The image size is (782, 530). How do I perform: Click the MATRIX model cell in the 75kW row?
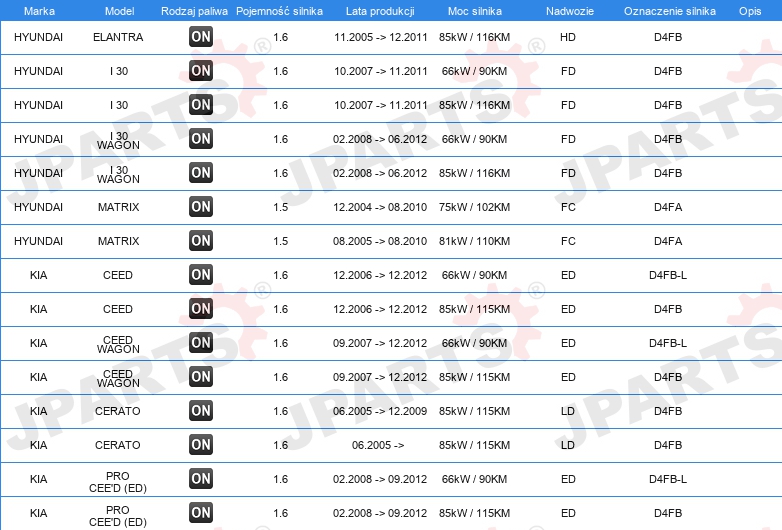coord(118,207)
